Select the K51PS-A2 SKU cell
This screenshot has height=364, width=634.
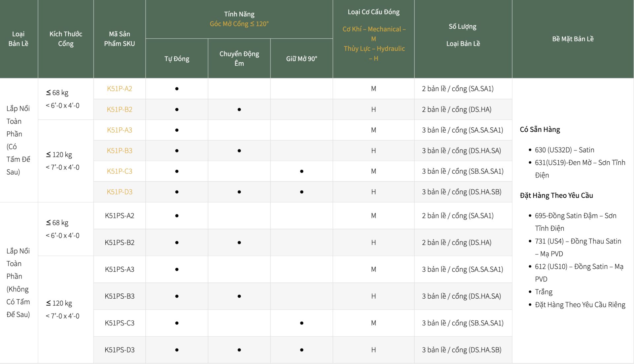tap(119, 215)
